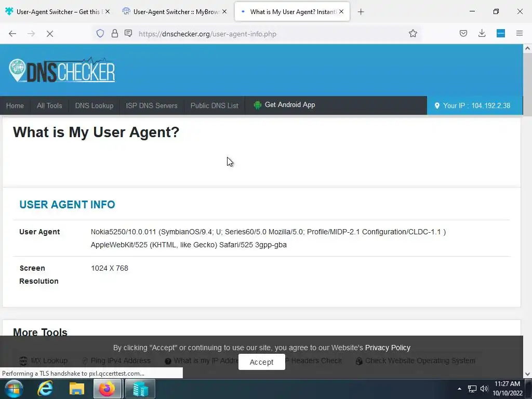
Task: Click the page scrollbar up arrow
Action: click(528, 48)
